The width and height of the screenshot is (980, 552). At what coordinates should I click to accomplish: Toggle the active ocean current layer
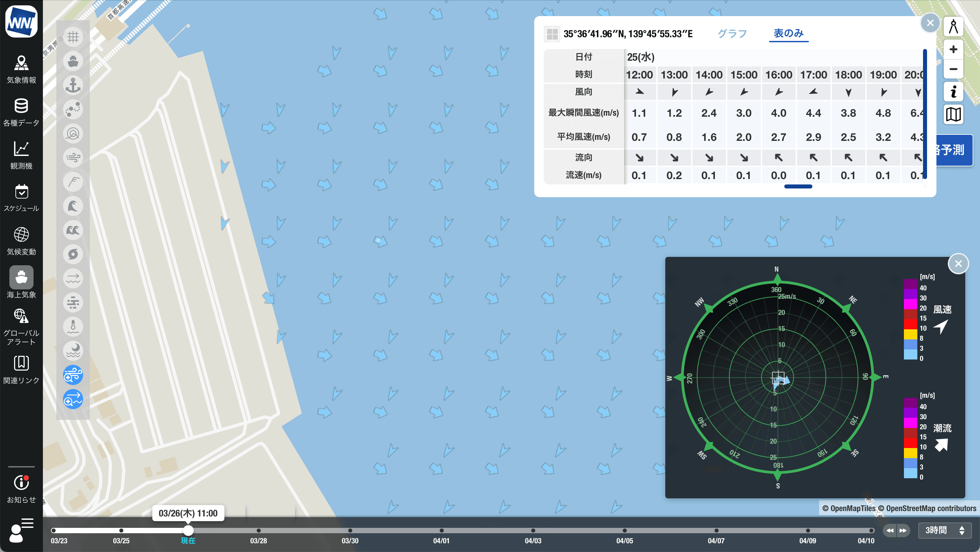pyautogui.click(x=73, y=399)
